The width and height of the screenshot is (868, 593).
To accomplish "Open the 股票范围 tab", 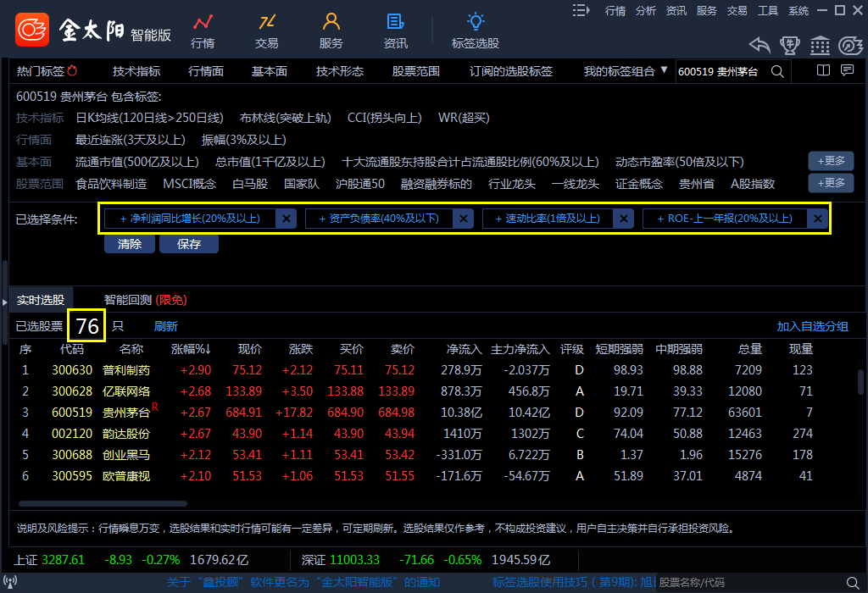I will click(415, 71).
